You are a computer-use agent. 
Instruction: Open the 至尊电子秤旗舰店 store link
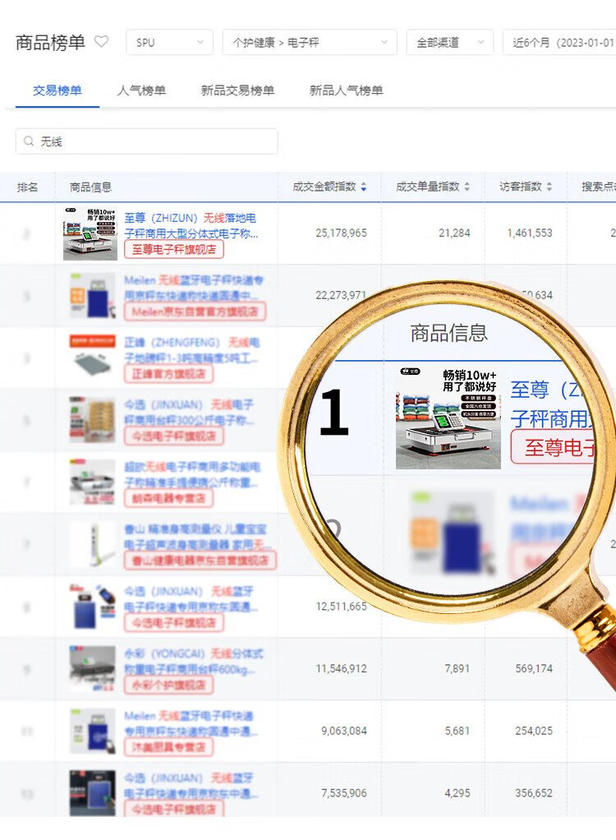[x=173, y=249]
